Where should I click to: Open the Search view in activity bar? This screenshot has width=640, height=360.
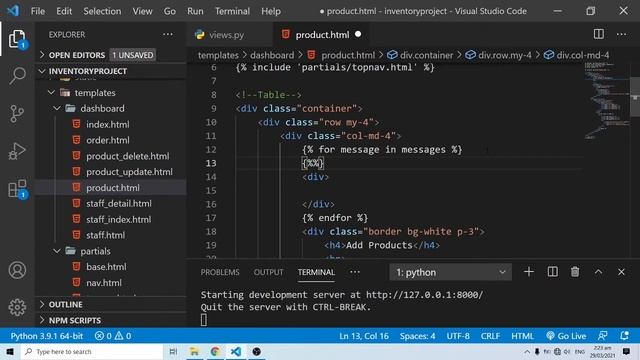point(17,76)
